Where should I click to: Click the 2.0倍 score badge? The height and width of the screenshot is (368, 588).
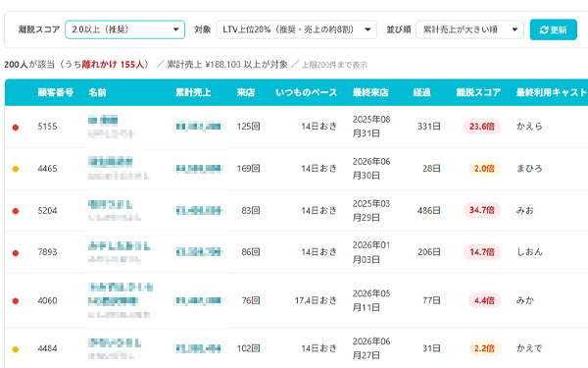coord(484,169)
